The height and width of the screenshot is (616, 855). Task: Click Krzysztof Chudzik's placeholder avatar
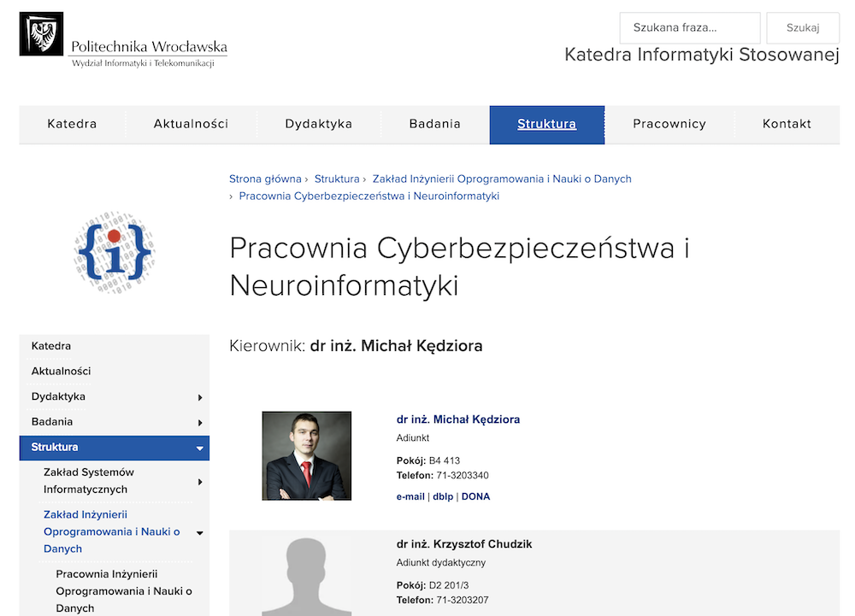[x=306, y=577]
